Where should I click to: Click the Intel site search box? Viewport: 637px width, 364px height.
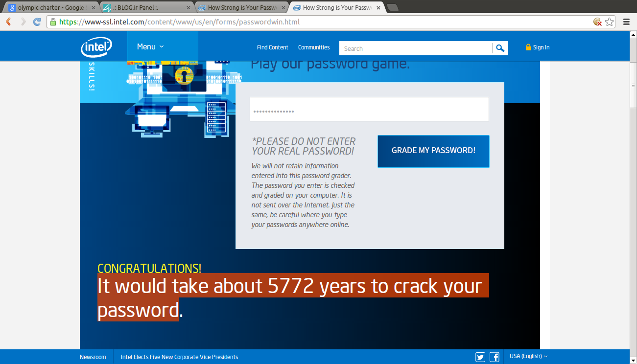click(x=415, y=48)
